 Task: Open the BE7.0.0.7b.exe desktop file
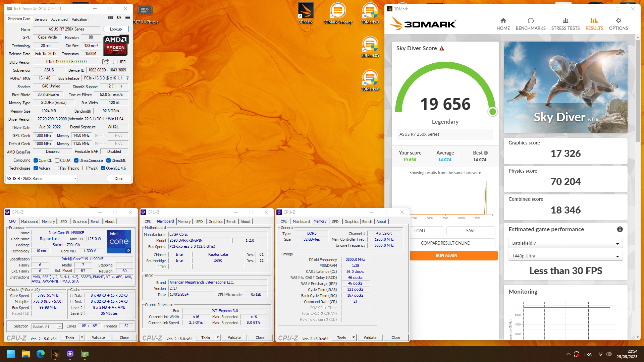click(x=146, y=15)
